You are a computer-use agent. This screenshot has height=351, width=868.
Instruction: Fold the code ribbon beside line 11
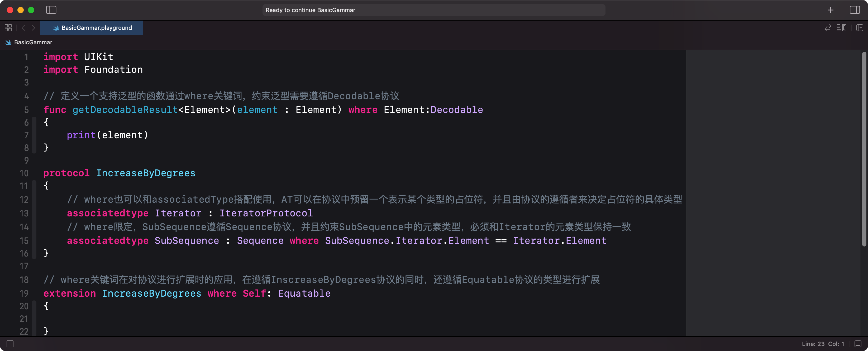[x=34, y=219]
